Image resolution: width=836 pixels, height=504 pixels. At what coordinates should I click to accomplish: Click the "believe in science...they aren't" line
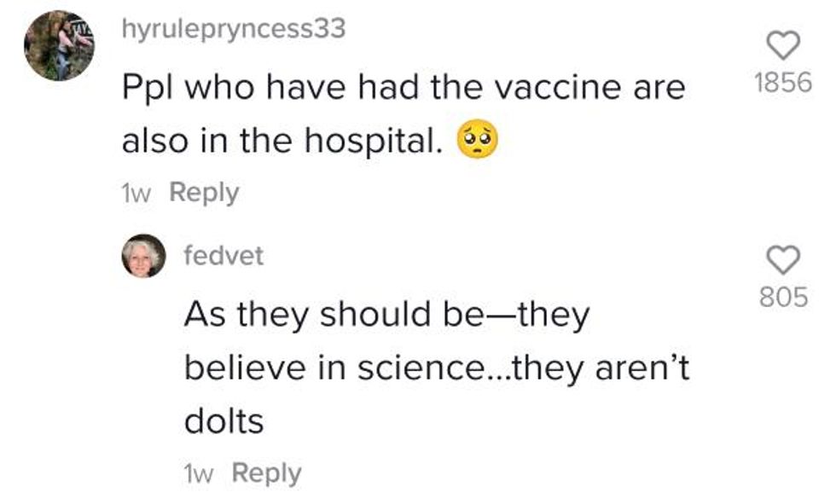(436, 368)
